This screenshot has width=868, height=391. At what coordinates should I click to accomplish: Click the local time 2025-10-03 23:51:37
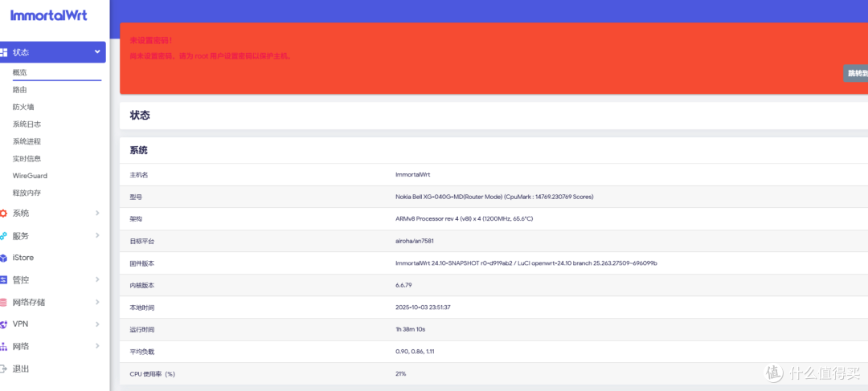tap(423, 308)
